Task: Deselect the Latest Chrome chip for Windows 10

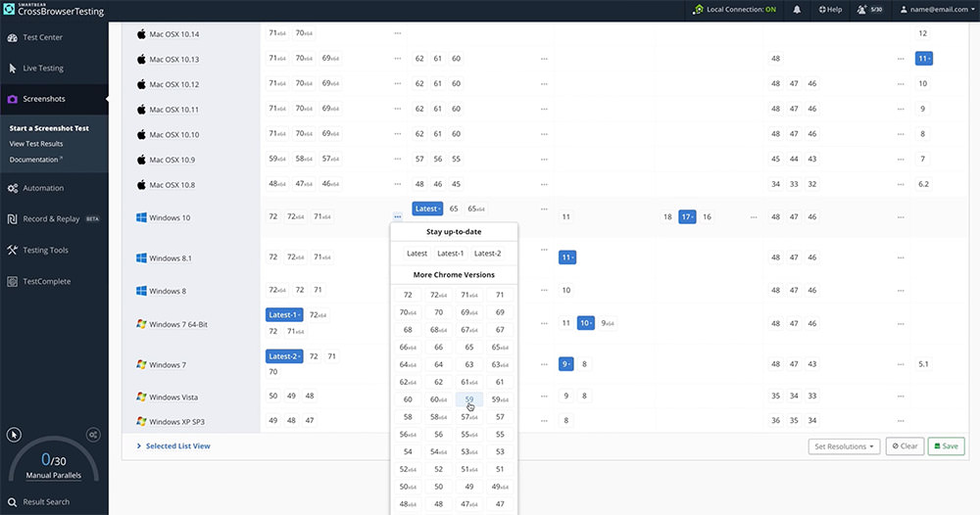Action: (427, 209)
